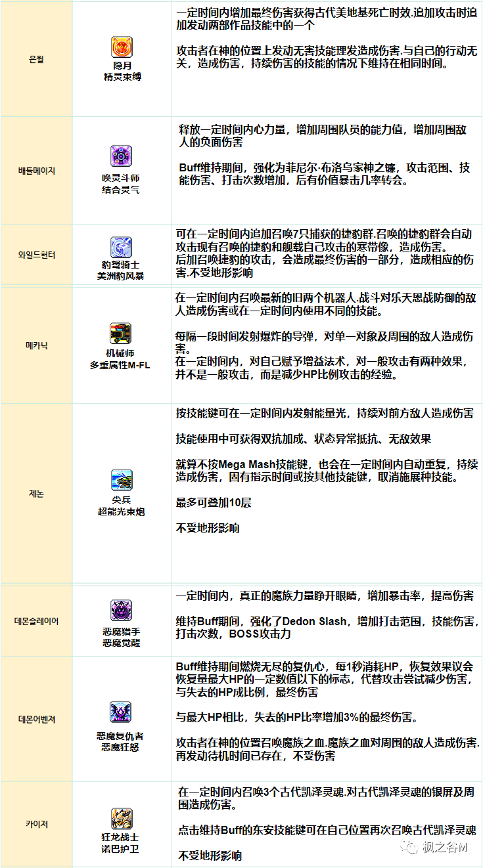483x868 pixels.
Task: Click the 尖兵 超能光束炮 label text
Action: pyautogui.click(x=121, y=506)
